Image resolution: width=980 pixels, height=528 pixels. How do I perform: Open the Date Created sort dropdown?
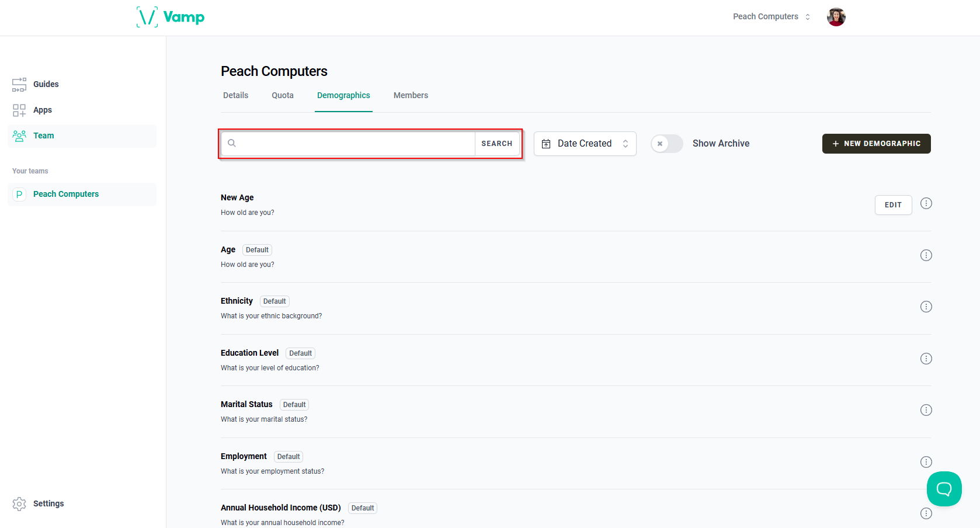[x=585, y=144]
